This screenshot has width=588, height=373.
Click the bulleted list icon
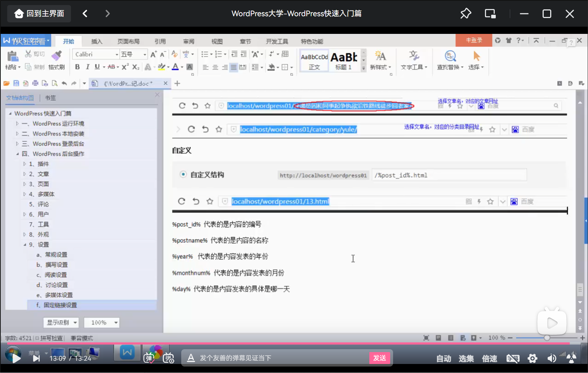[x=205, y=54]
